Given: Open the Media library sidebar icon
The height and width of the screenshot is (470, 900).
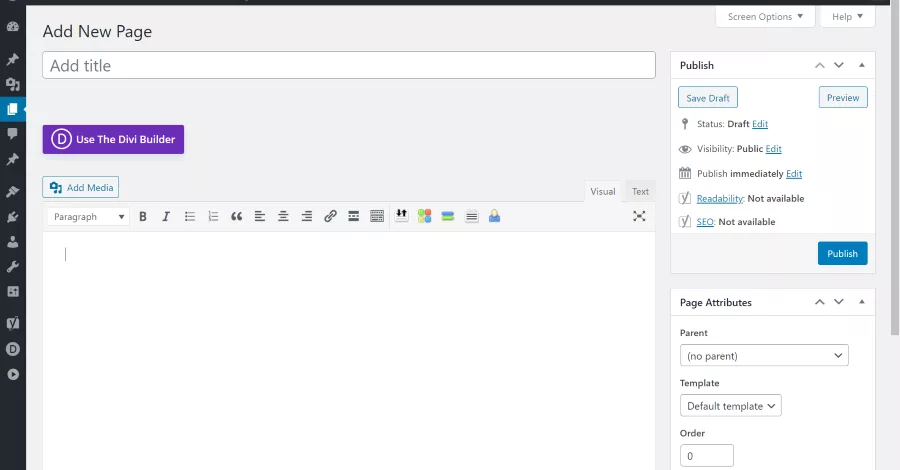Looking at the screenshot, I should pos(13,84).
